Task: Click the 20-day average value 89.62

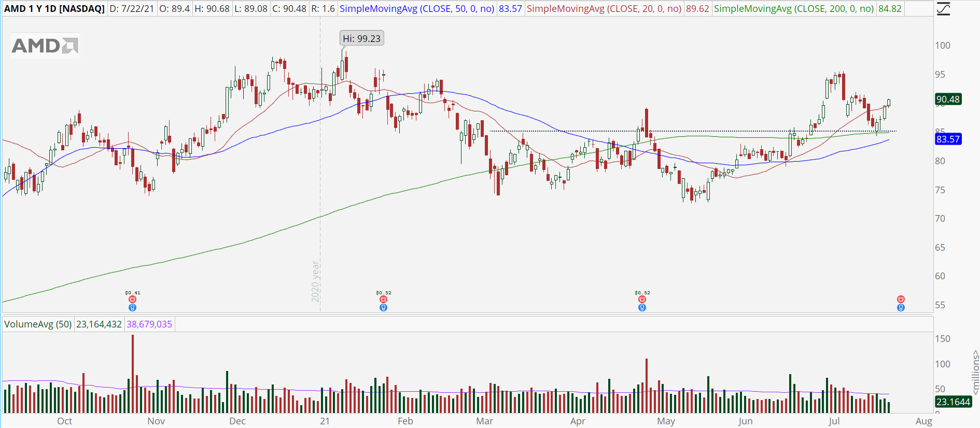Action: coord(697,9)
